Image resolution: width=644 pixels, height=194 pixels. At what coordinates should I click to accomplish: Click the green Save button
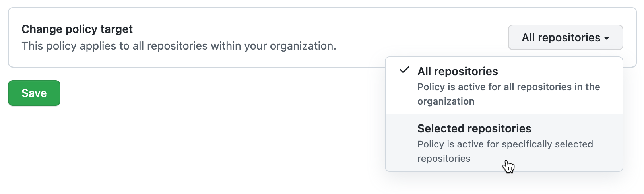click(34, 93)
